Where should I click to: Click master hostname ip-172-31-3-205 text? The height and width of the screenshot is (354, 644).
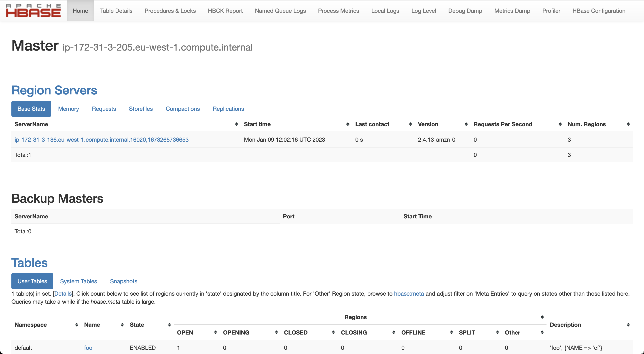point(157,47)
